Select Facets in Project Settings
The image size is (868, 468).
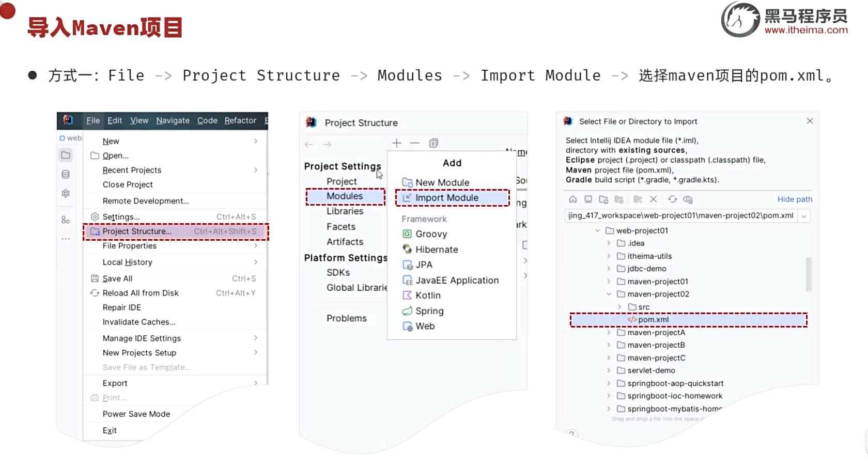pos(341,227)
